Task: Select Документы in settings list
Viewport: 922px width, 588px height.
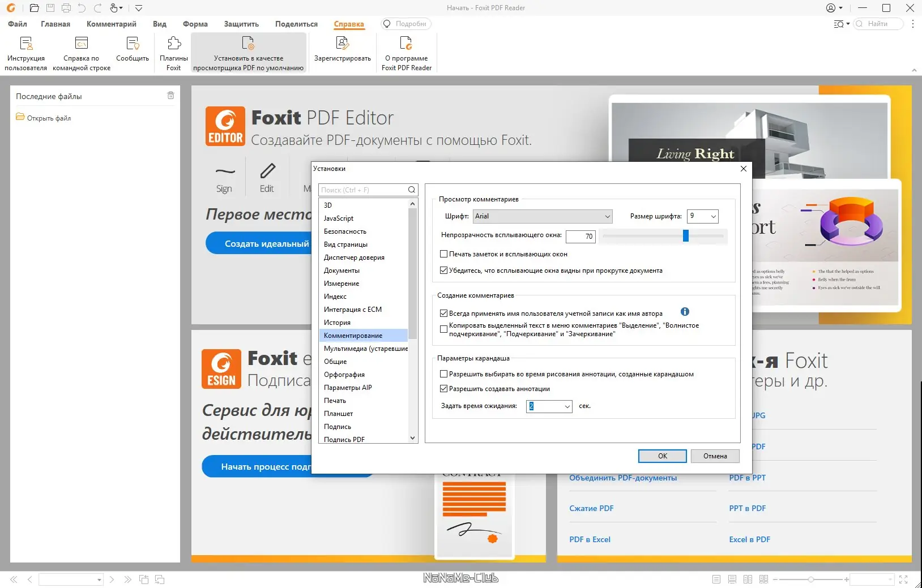Action: [x=342, y=271]
